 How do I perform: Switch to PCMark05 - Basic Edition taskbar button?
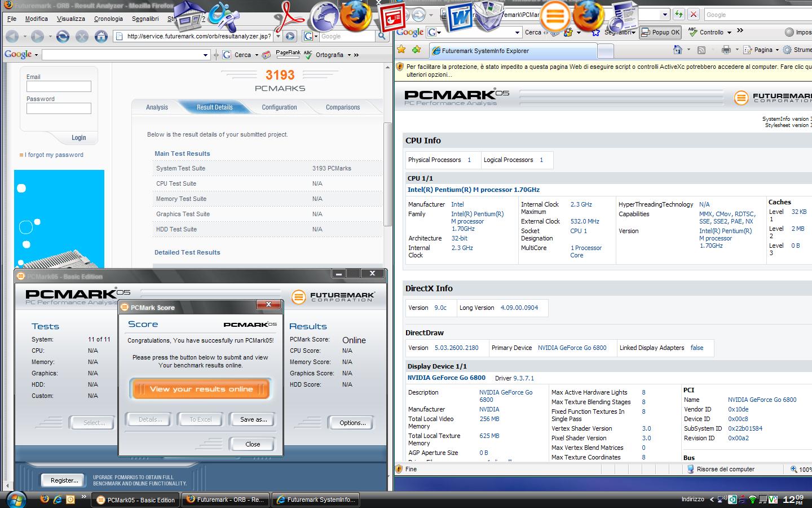136,500
